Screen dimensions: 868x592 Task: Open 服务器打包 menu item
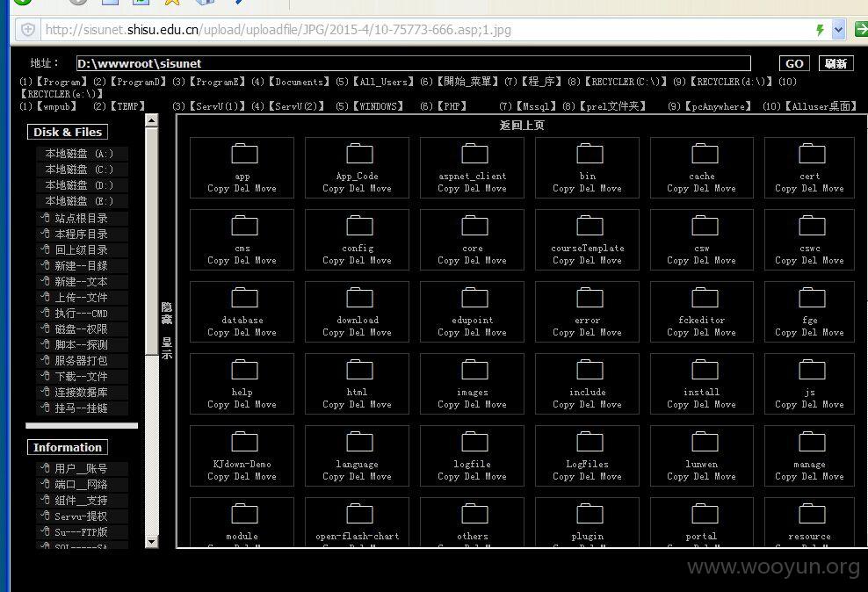click(x=82, y=361)
